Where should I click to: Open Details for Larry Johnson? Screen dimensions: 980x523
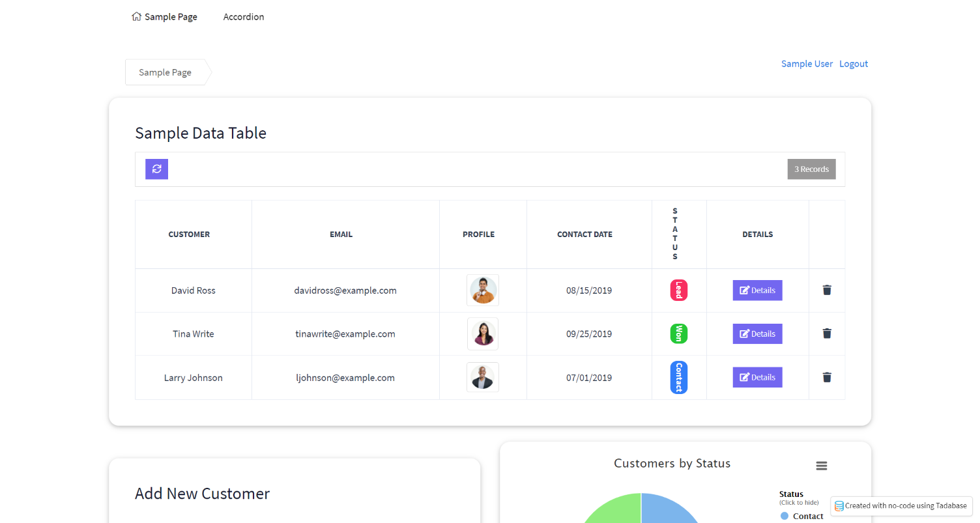757,377
